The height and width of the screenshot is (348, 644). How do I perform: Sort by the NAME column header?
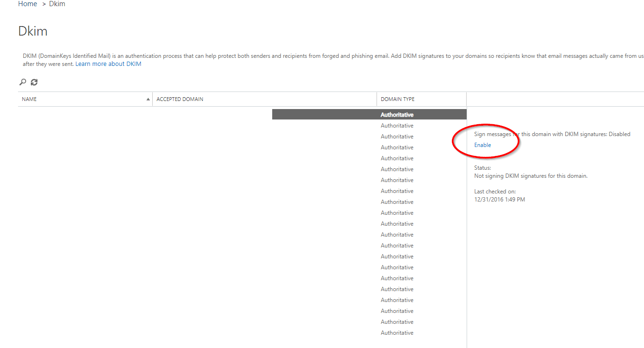[x=29, y=99]
